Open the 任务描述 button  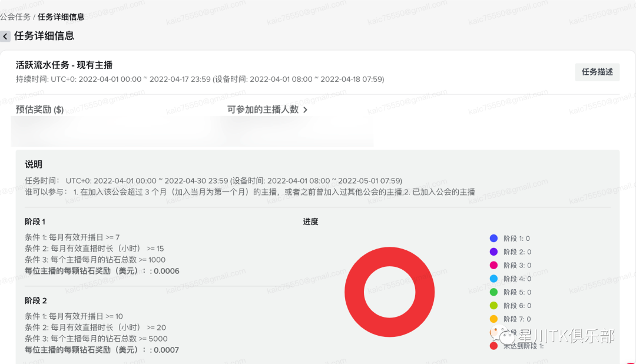[597, 71]
